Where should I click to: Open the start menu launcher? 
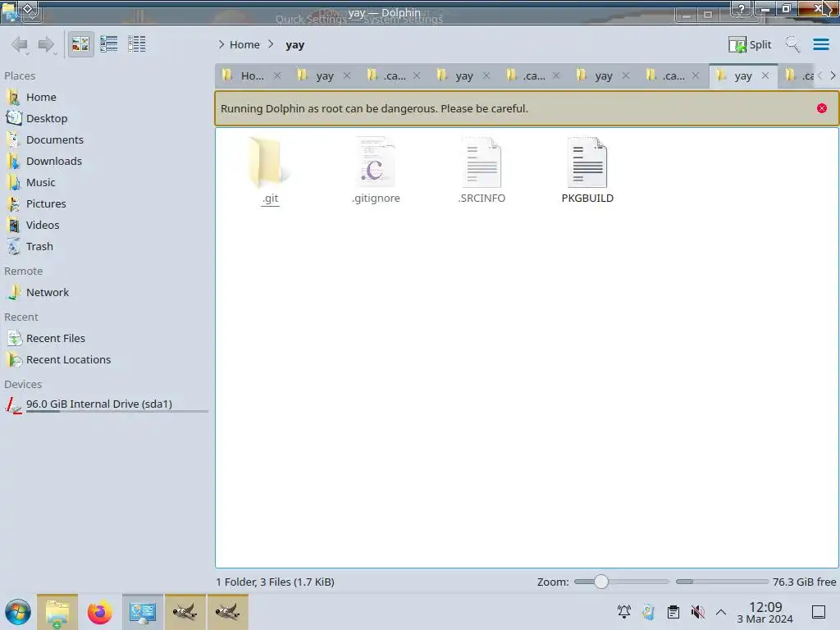[18, 612]
